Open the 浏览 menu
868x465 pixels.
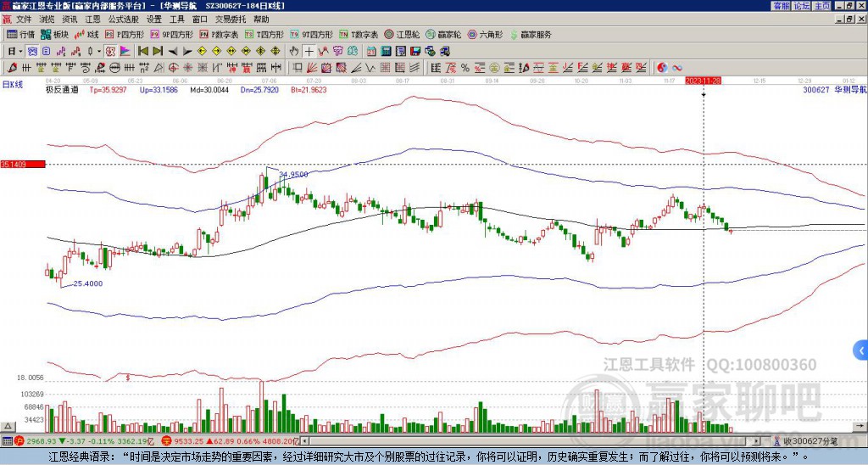47,20
